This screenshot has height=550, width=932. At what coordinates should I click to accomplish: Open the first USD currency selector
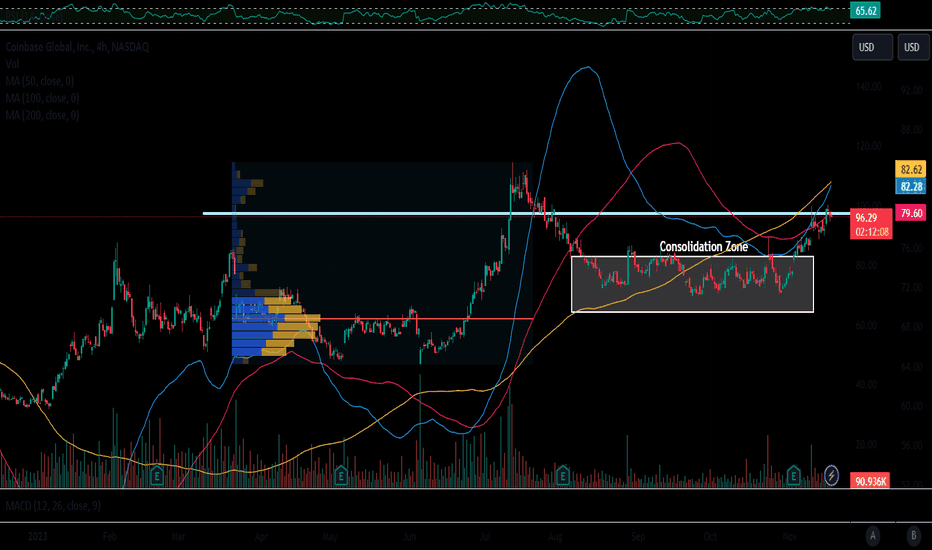(873, 47)
